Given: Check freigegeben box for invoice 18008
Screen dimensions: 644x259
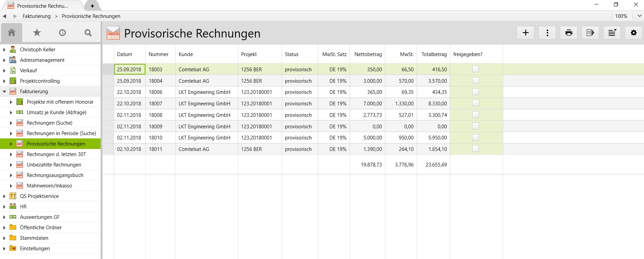Looking at the screenshot, I should [476, 114].
